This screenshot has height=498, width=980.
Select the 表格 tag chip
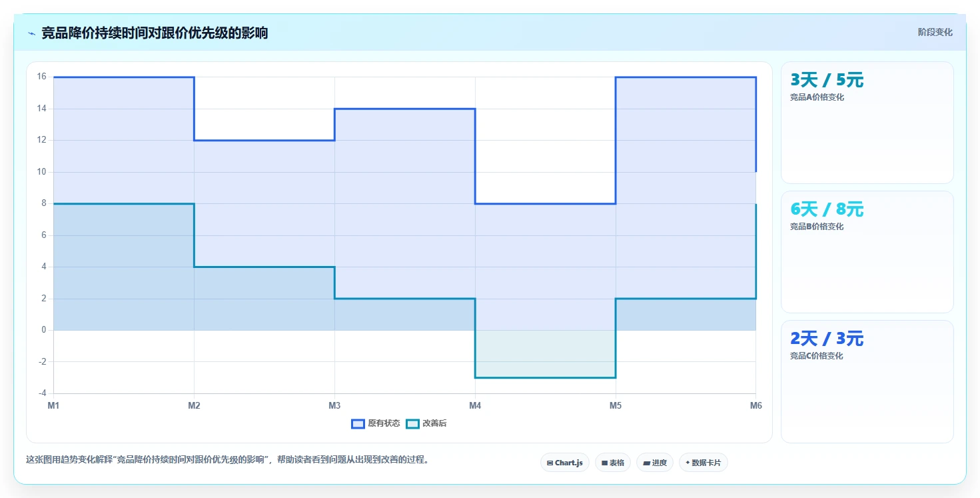click(x=613, y=463)
